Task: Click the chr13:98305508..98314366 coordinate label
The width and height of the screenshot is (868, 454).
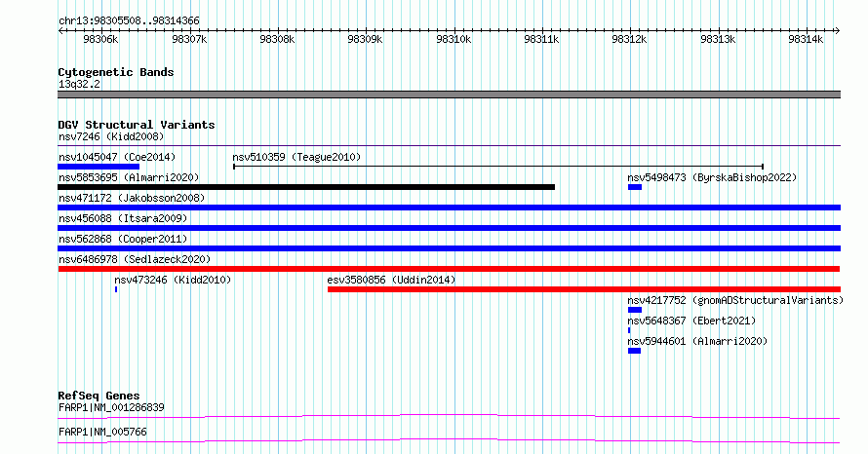Action: [129, 21]
